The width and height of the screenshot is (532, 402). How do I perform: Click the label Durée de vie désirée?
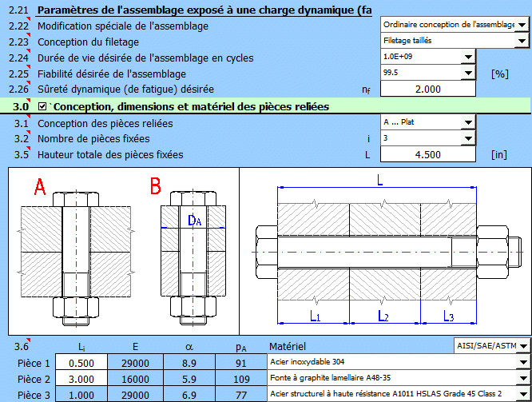pyautogui.click(x=145, y=58)
